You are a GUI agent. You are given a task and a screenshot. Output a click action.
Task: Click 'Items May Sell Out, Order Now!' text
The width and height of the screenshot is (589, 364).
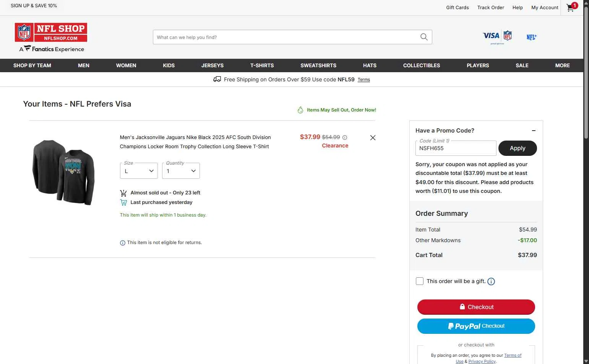(341, 110)
